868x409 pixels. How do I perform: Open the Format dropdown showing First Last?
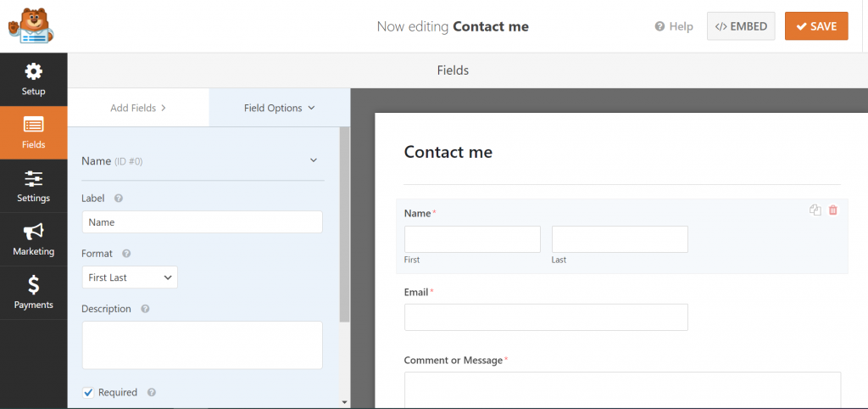[x=130, y=277]
